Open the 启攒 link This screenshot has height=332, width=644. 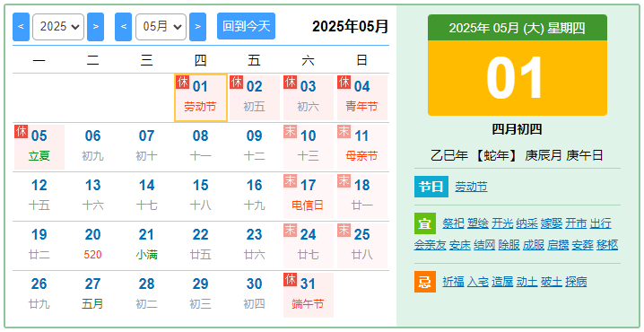pyautogui.click(x=558, y=245)
